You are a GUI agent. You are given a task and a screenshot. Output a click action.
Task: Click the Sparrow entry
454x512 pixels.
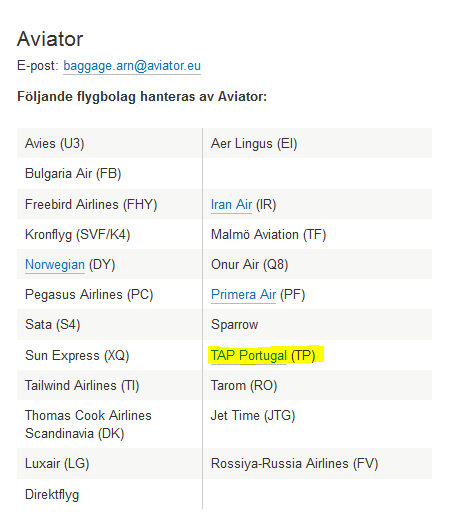[x=235, y=324]
